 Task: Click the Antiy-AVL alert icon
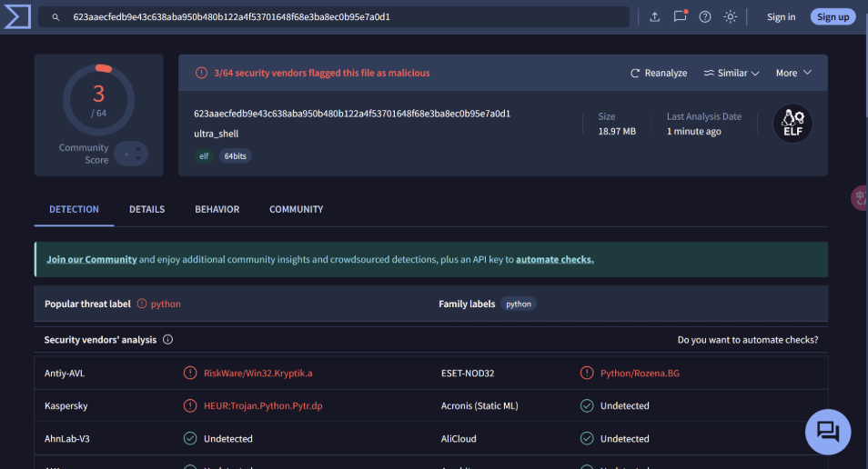point(190,373)
